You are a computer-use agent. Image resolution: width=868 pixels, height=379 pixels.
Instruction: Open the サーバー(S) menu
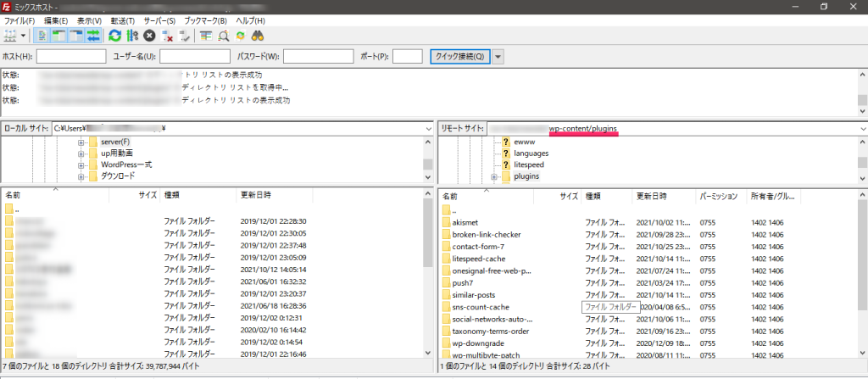[x=159, y=20]
